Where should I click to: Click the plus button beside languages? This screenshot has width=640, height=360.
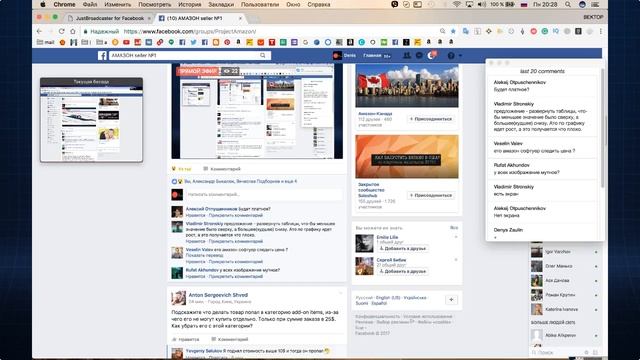point(451,300)
